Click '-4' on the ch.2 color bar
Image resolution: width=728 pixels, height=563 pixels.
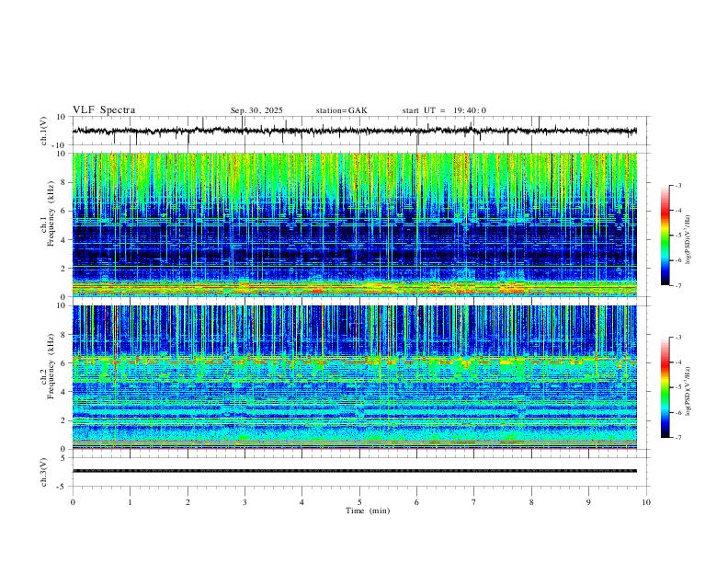coord(677,362)
